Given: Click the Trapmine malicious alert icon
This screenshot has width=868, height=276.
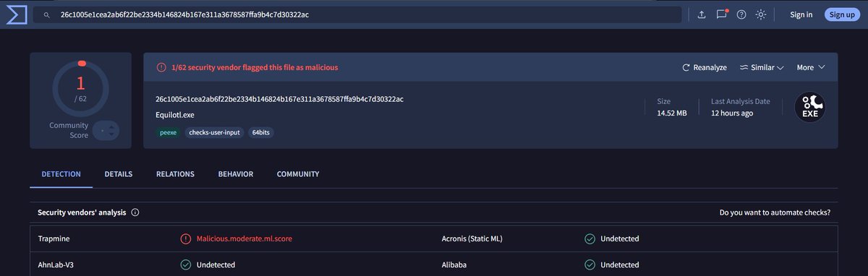Looking at the screenshot, I should pyautogui.click(x=186, y=238).
